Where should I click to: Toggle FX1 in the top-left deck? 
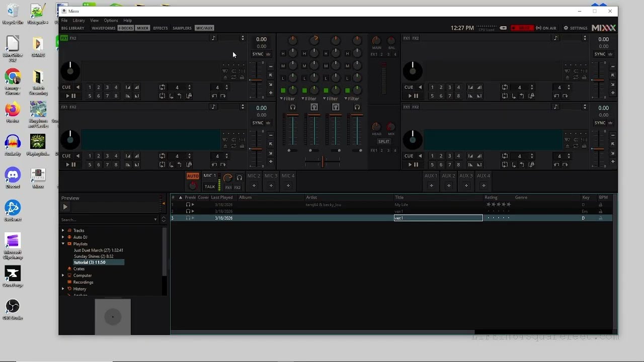pos(64,38)
